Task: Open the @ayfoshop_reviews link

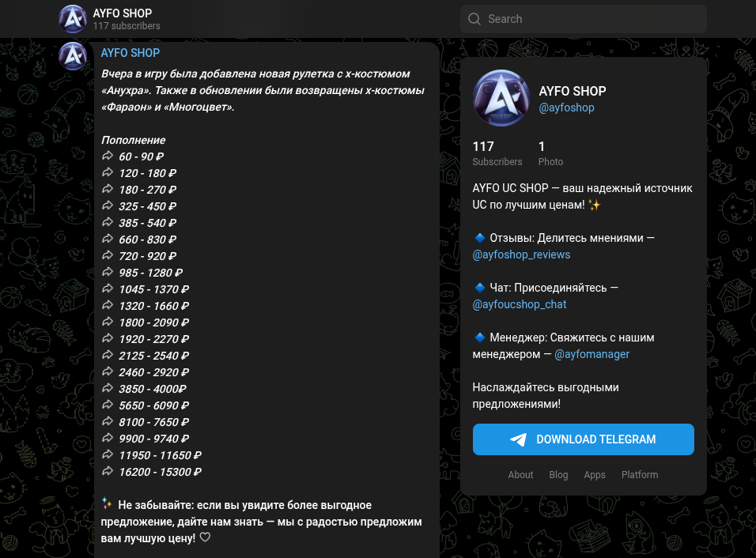Action: 521,254
